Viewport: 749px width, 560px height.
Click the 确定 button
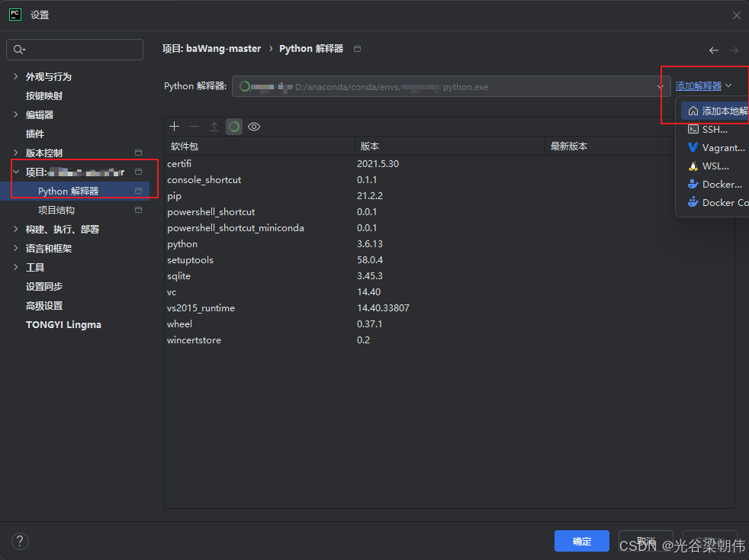(x=582, y=542)
